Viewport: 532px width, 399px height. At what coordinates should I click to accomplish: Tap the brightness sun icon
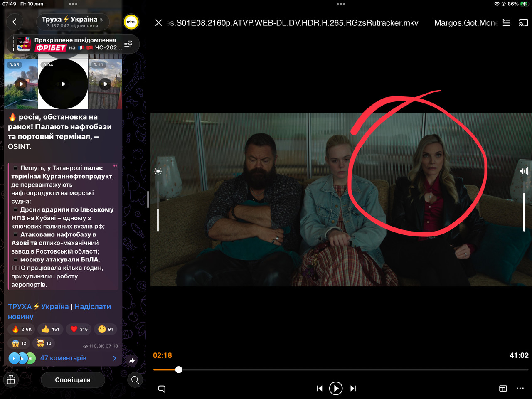tap(158, 171)
